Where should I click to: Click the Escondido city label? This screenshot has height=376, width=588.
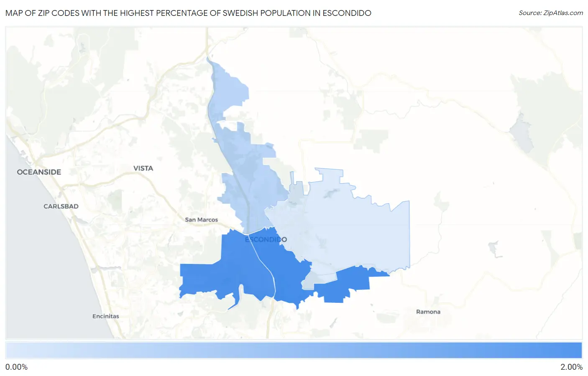pos(266,240)
